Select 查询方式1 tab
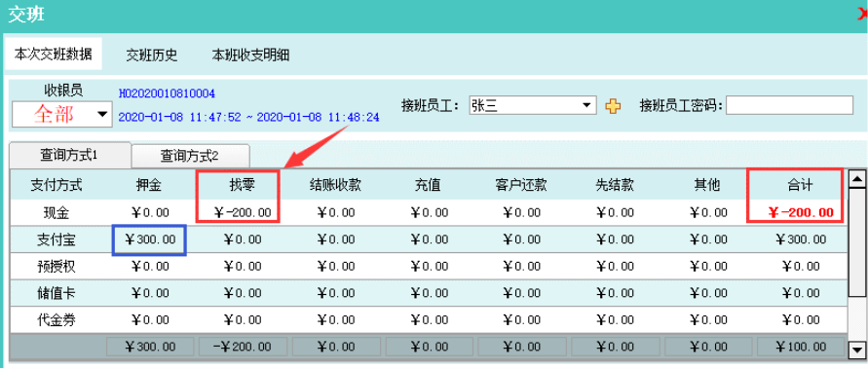The width and height of the screenshot is (868, 369). (70, 155)
